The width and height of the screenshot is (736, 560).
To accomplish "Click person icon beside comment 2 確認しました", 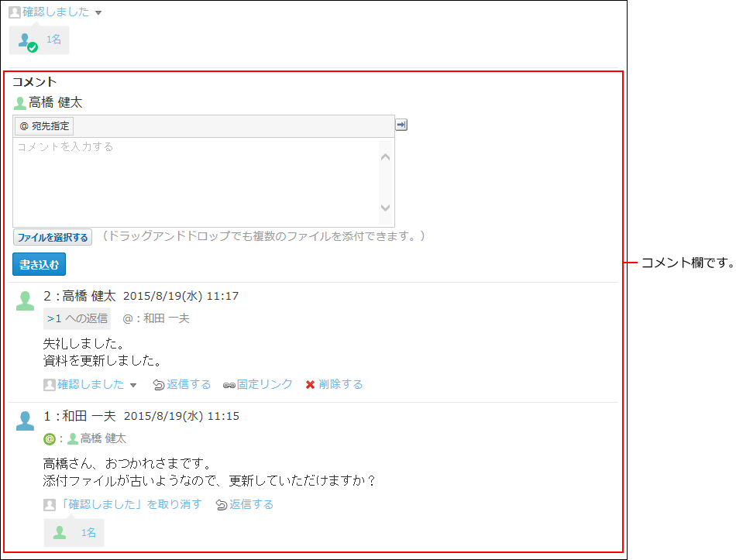I will (x=50, y=385).
